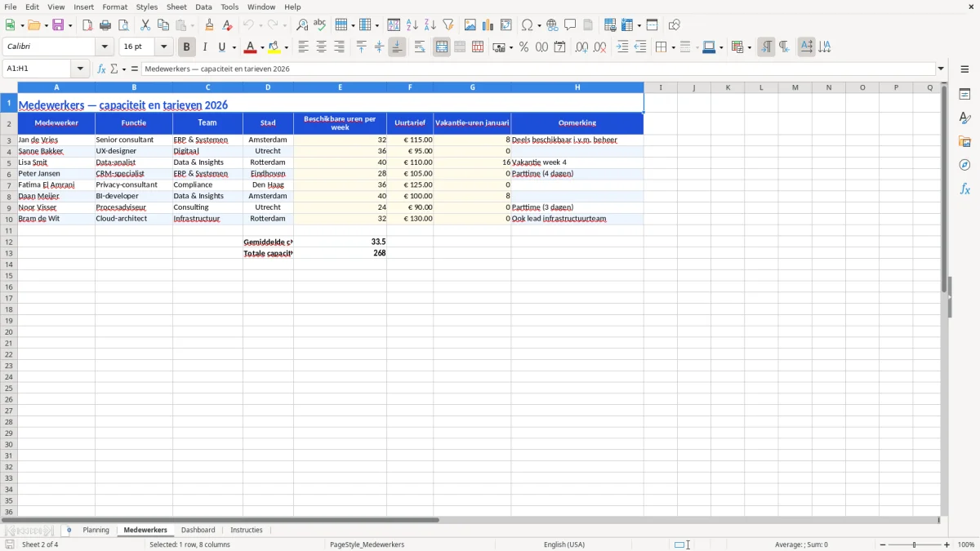
Task: Expand the Name Box dropdown
Action: [x=81, y=69]
